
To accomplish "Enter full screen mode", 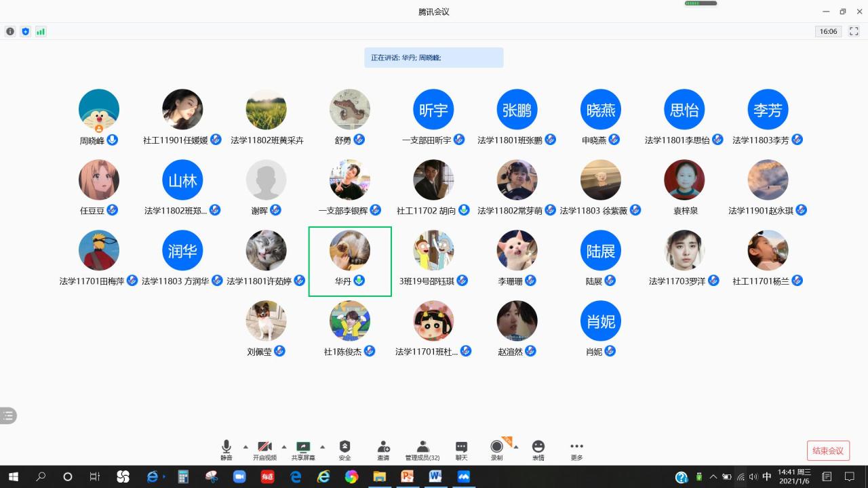I will coord(854,31).
